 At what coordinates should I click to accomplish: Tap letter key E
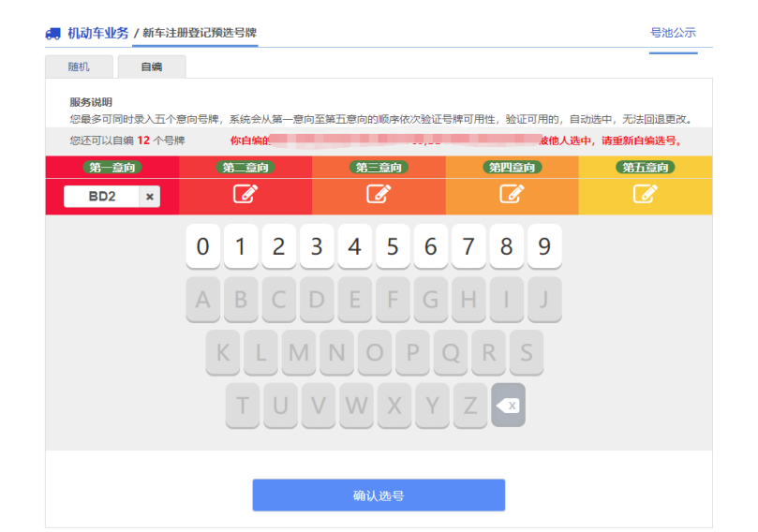click(x=355, y=300)
